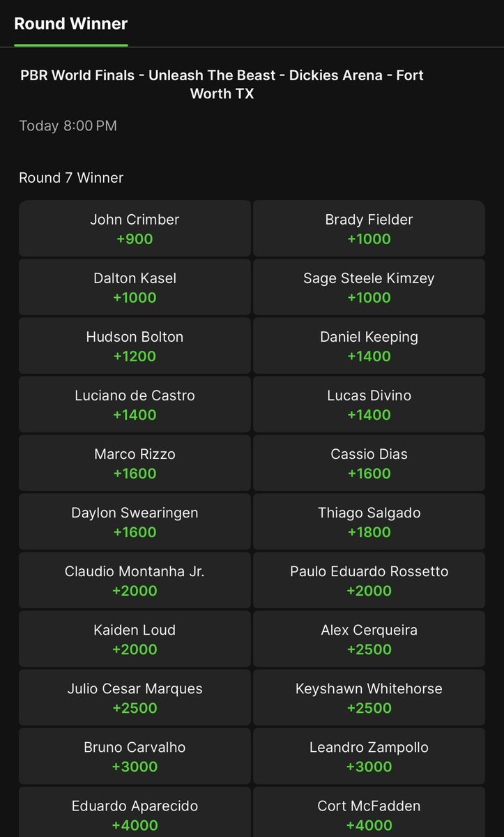Pick Lucas Divino at +1400
Viewport: 504px width, 837px height.
369,405
